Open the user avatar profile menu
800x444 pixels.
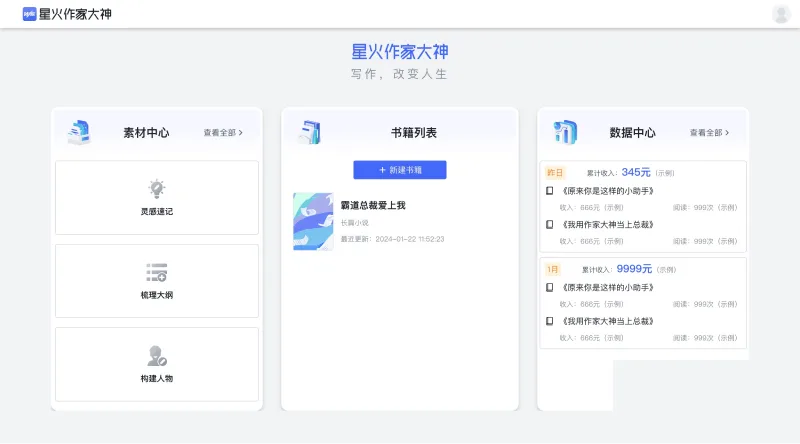point(781,14)
